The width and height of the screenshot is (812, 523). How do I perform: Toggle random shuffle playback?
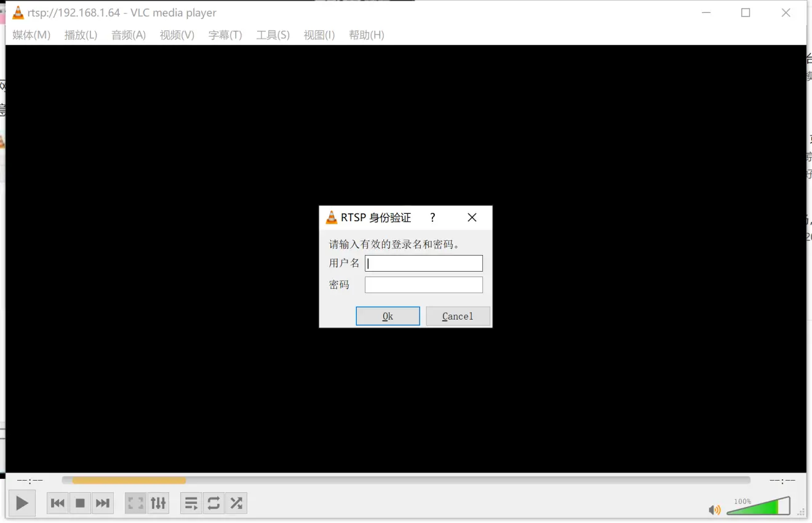(x=236, y=503)
